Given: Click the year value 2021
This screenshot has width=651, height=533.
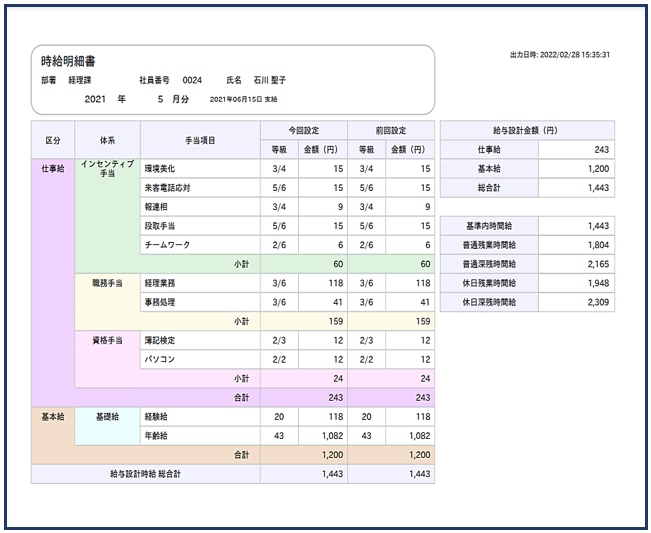Looking at the screenshot, I should [x=98, y=99].
